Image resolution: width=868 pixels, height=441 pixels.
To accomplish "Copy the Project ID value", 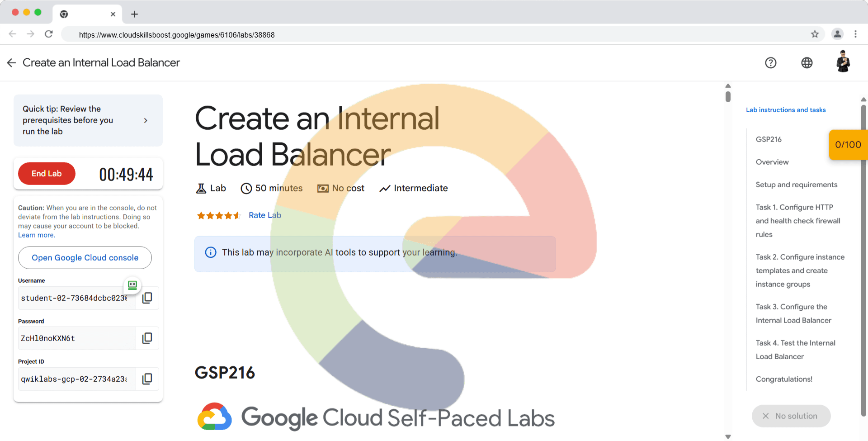I will tap(147, 379).
